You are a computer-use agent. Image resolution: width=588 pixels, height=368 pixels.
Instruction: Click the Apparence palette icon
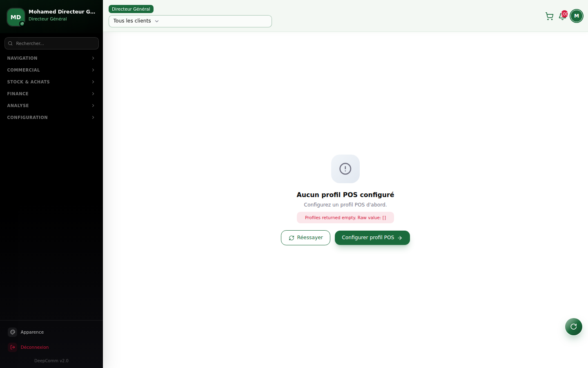pyautogui.click(x=13, y=332)
